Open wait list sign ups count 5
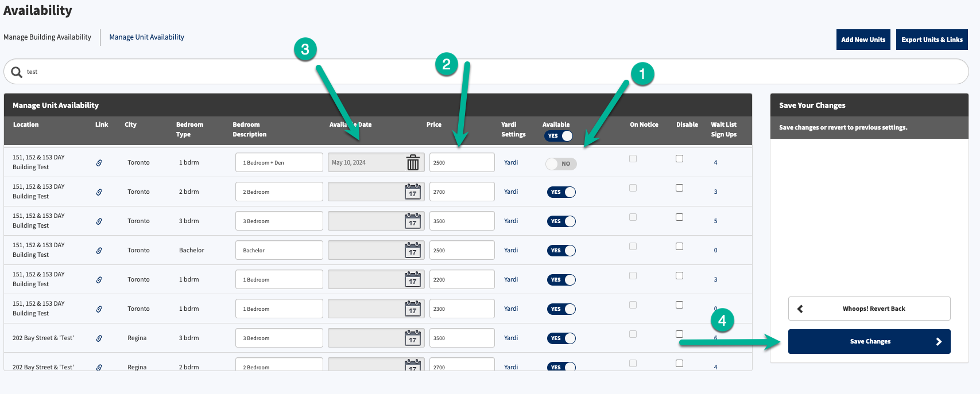 coord(715,221)
